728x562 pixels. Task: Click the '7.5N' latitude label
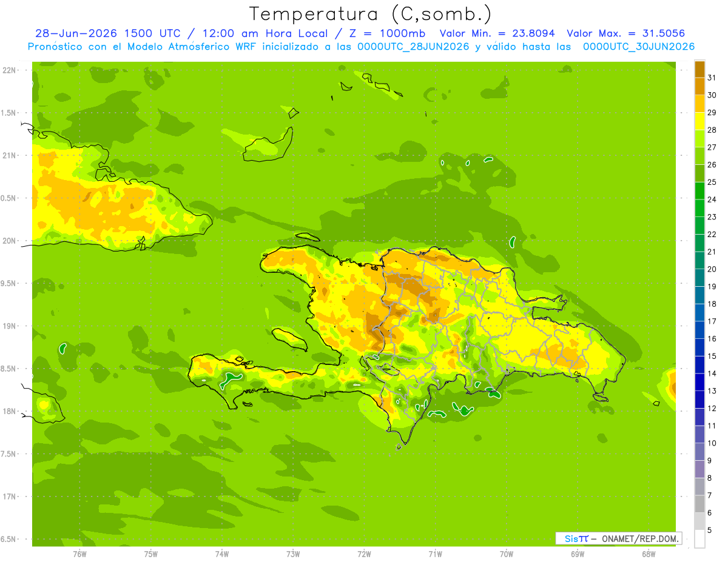click(8, 454)
